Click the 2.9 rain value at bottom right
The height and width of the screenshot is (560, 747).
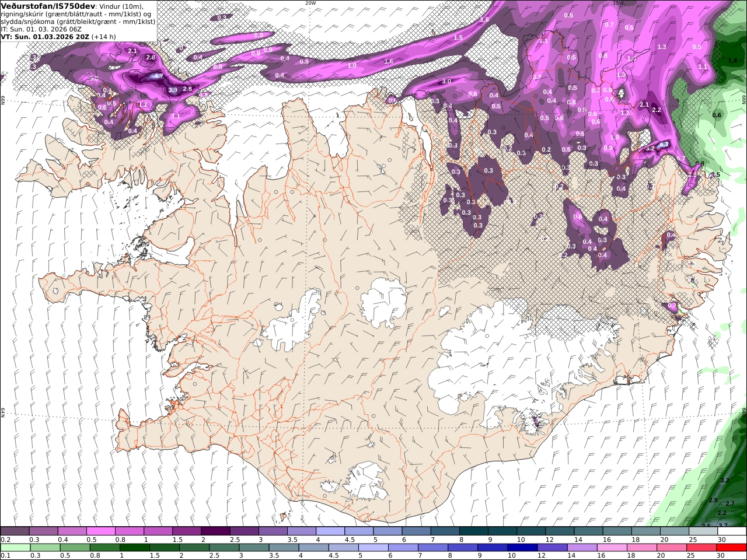pos(713,500)
